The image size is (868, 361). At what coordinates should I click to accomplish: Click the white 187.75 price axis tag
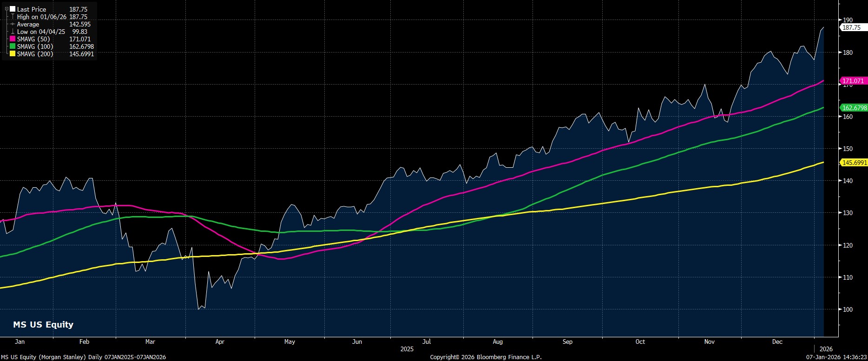click(x=852, y=27)
